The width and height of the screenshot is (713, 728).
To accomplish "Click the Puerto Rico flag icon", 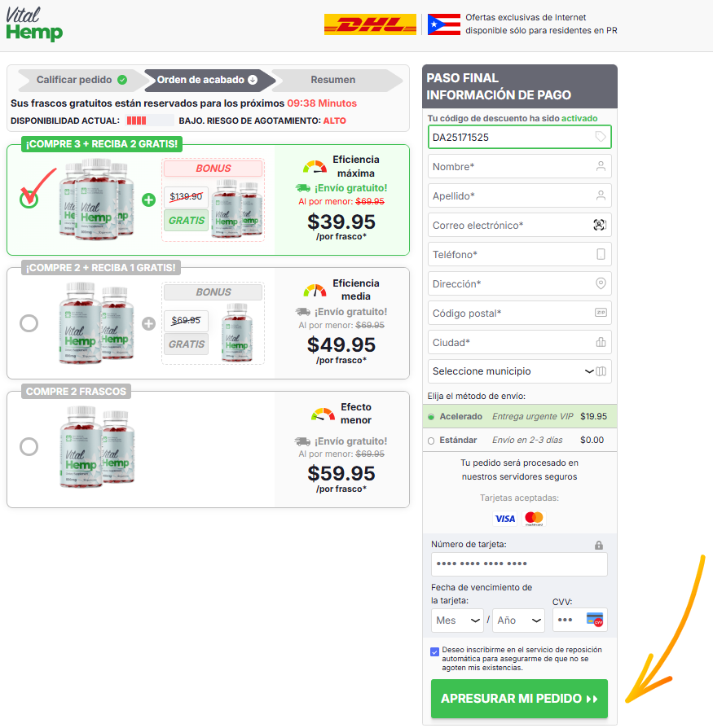I will coord(443,24).
